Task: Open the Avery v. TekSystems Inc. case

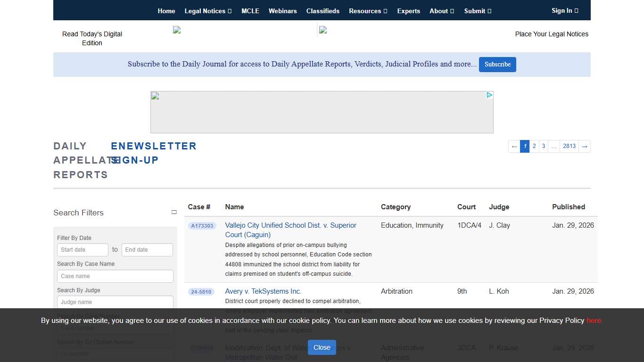Action: pyautogui.click(x=263, y=291)
